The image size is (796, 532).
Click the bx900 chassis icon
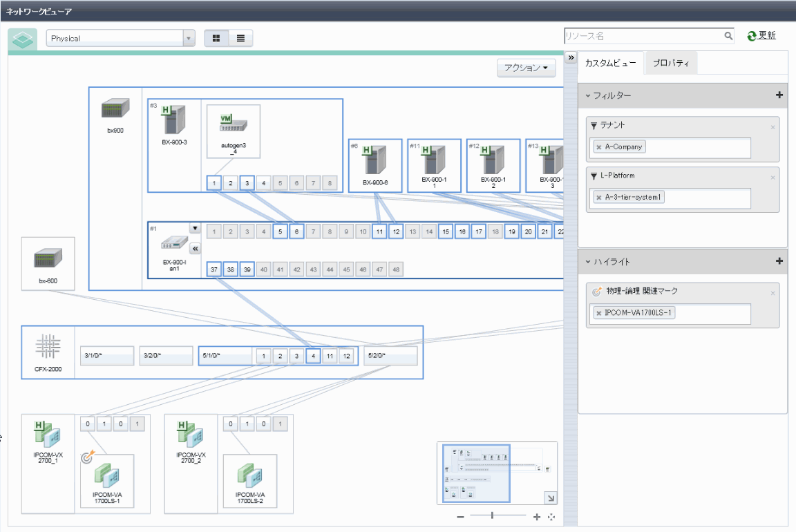click(x=115, y=108)
